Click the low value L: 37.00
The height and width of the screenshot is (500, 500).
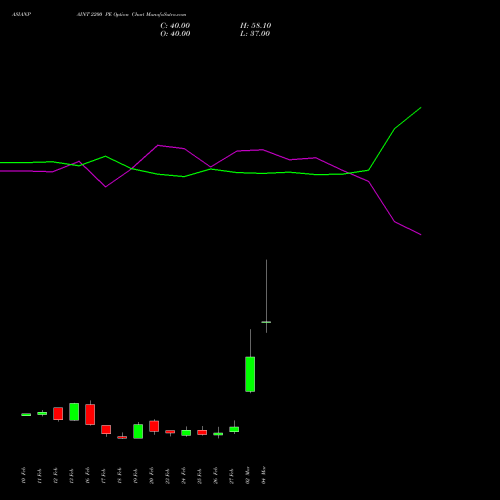coord(255,34)
